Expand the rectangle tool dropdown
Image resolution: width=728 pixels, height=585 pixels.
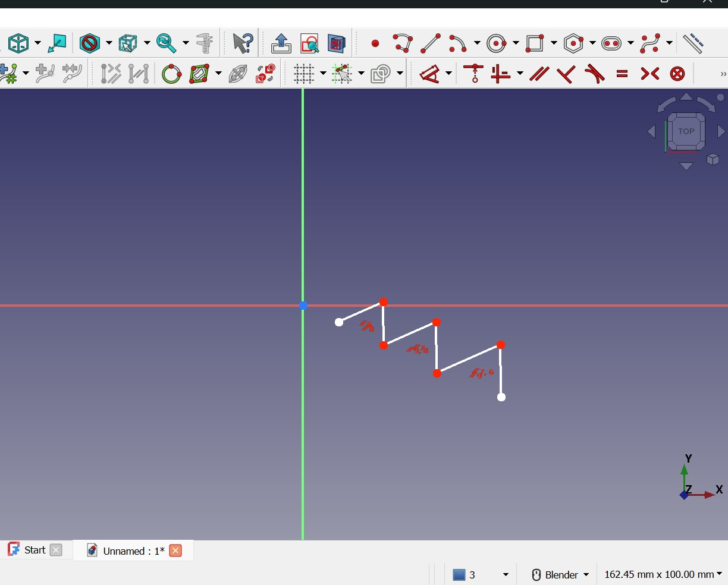click(554, 43)
